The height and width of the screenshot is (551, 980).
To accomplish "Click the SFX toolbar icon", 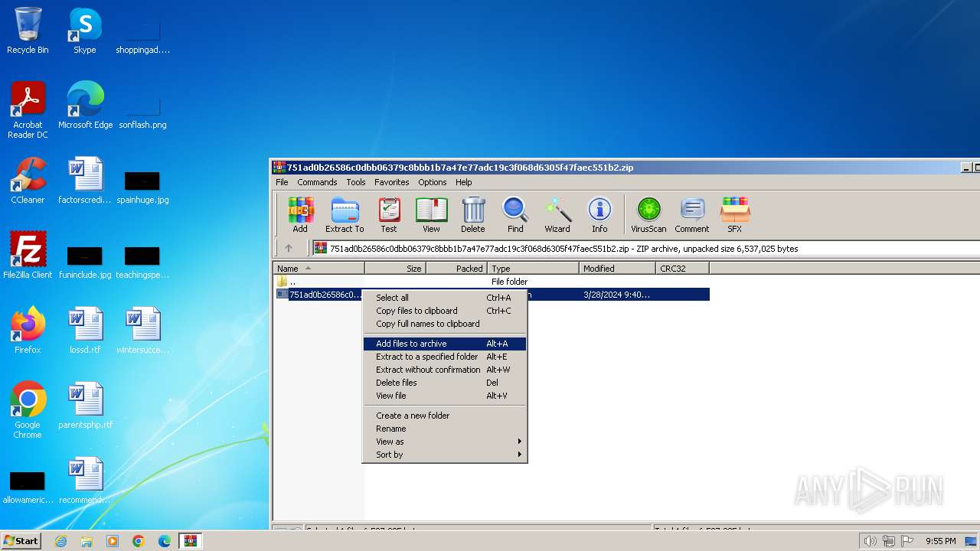I will [734, 215].
